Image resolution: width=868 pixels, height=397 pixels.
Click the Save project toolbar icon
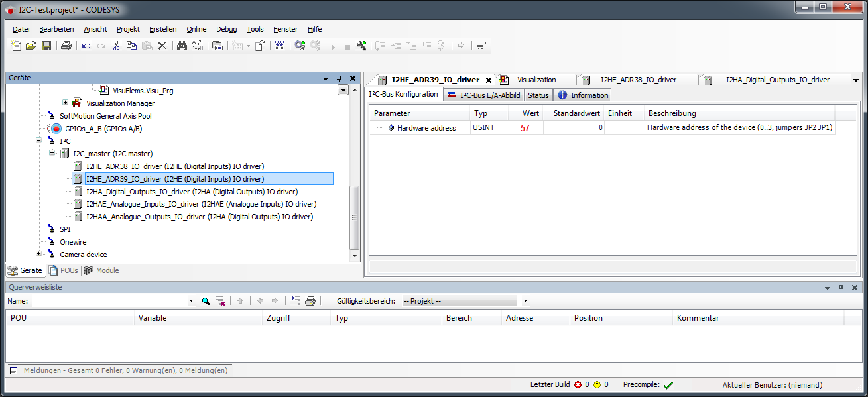(46, 46)
